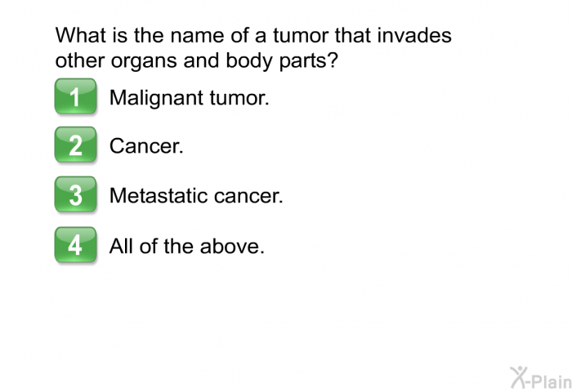Click the 'other organs and body parts?' line
Screen dimensions: 572x392
tap(197, 60)
